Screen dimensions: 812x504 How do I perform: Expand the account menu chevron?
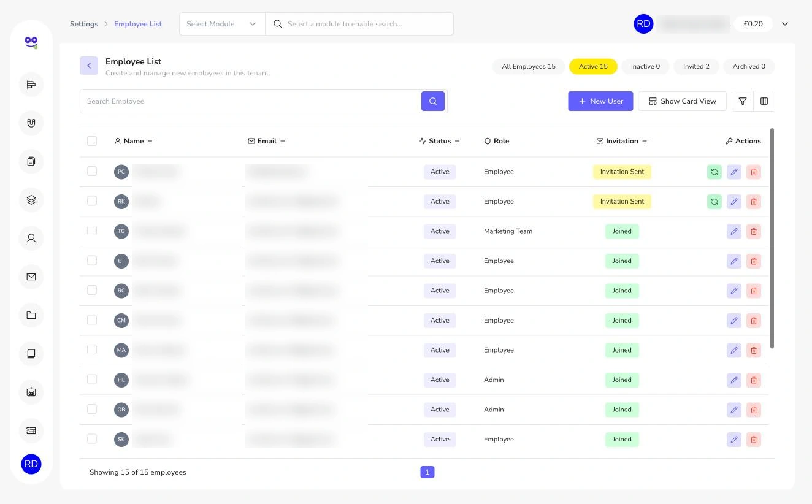pos(785,24)
